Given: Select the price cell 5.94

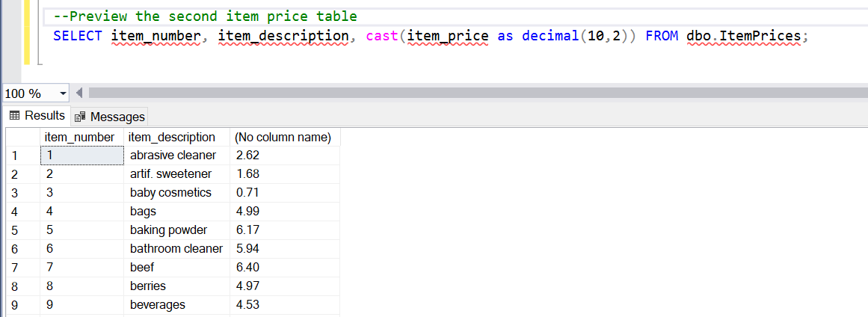Looking at the screenshot, I should [x=285, y=249].
